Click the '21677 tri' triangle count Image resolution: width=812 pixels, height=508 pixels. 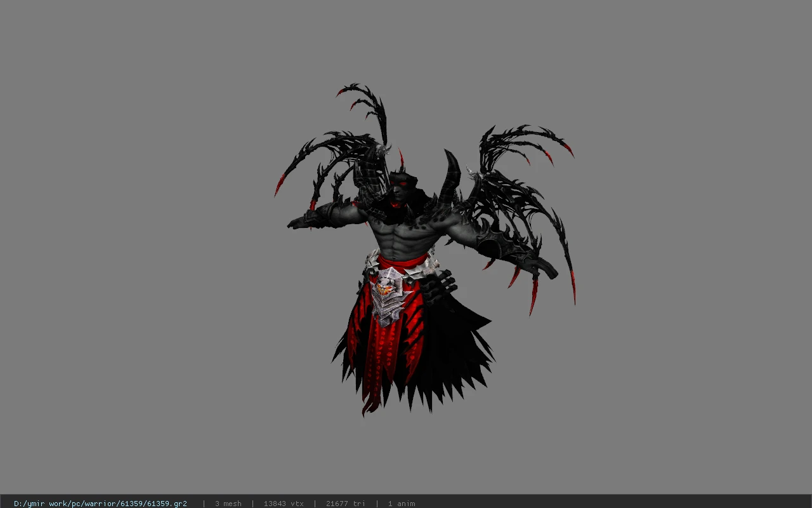coord(346,504)
